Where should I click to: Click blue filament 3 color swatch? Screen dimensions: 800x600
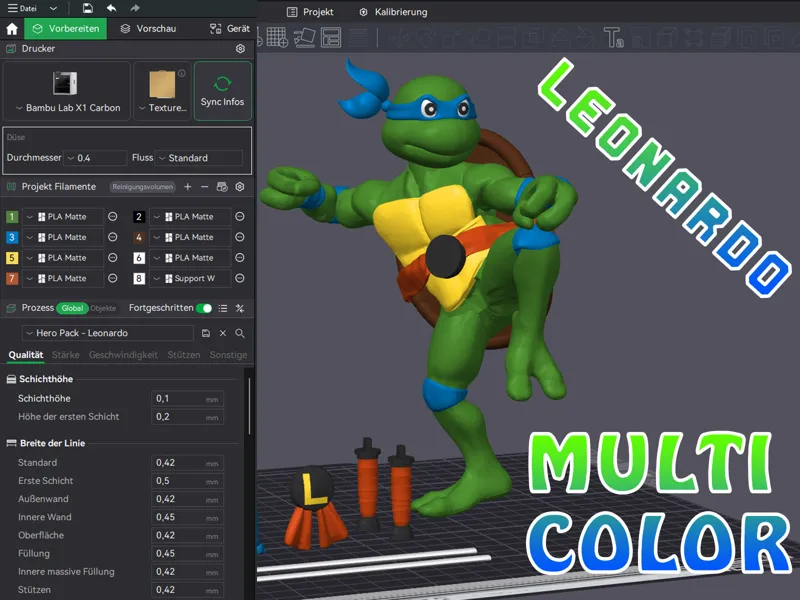12,237
